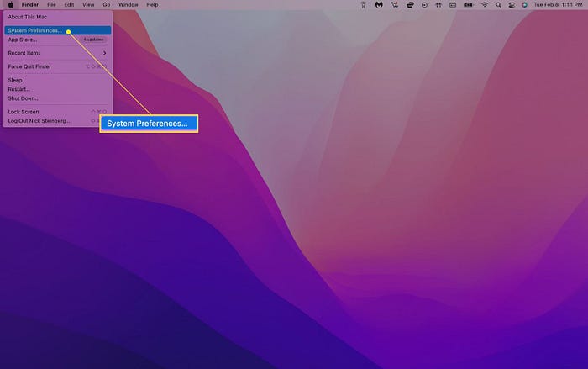588x369 pixels.
Task: Open the Edit menu
Action: (x=69, y=5)
